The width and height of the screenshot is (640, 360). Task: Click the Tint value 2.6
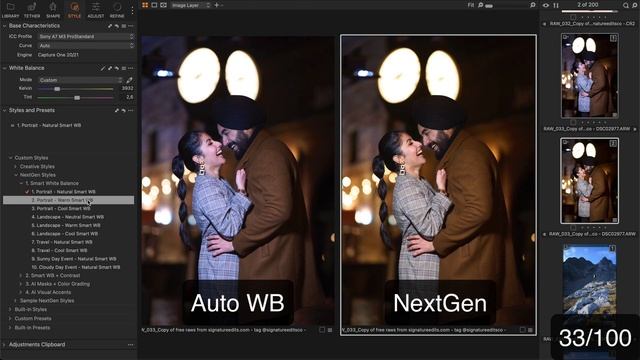click(129, 97)
